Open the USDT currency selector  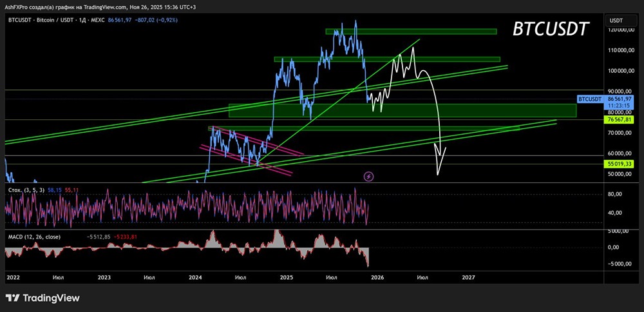[616, 20]
